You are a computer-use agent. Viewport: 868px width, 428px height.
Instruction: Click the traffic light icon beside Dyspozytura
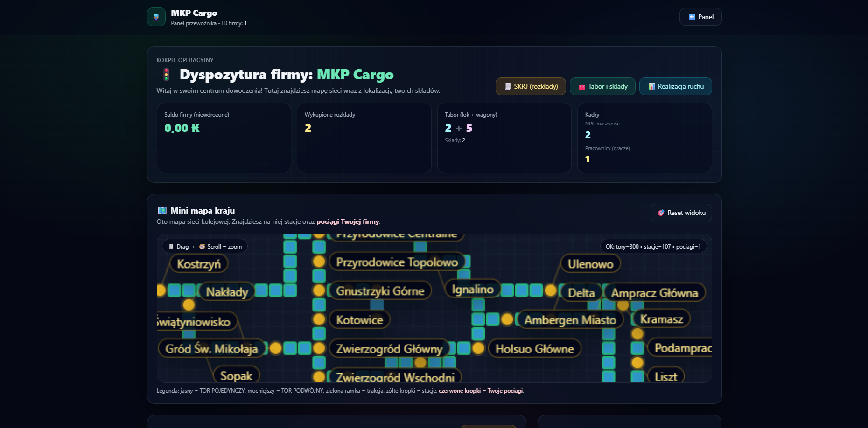tap(166, 75)
